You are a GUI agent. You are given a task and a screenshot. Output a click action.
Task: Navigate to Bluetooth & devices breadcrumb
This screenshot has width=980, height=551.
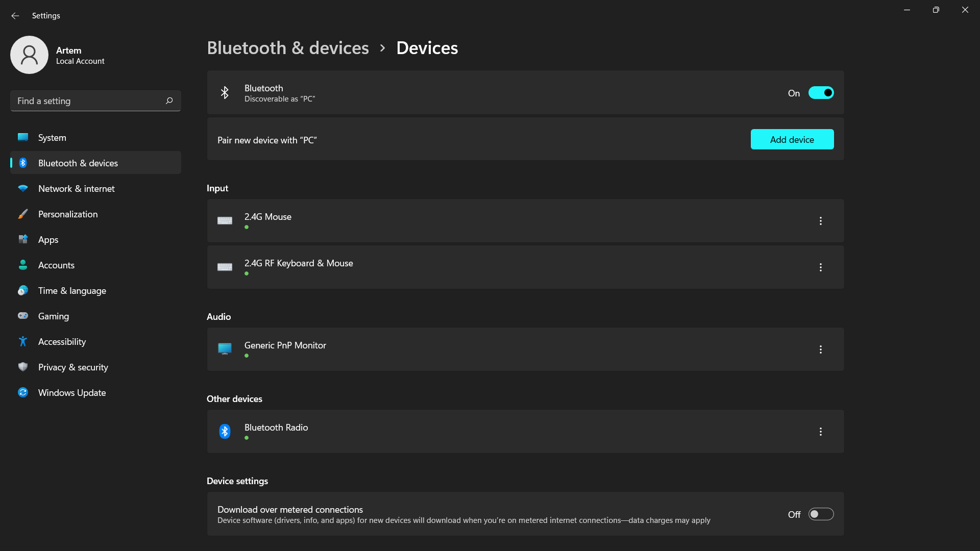(288, 48)
